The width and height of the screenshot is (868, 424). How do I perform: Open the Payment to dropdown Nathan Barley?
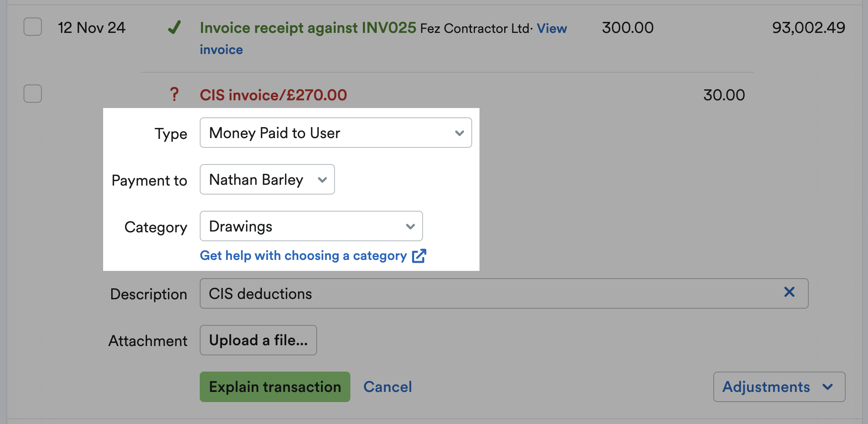click(x=267, y=180)
